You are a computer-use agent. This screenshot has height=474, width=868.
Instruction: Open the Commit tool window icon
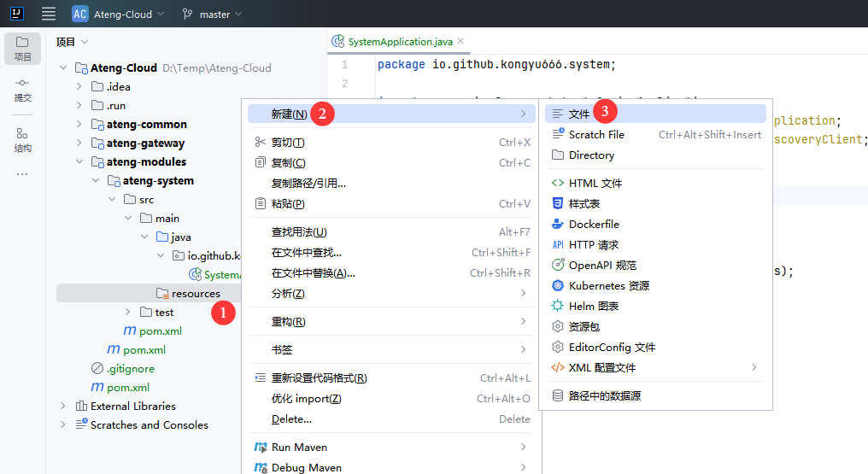click(x=22, y=90)
